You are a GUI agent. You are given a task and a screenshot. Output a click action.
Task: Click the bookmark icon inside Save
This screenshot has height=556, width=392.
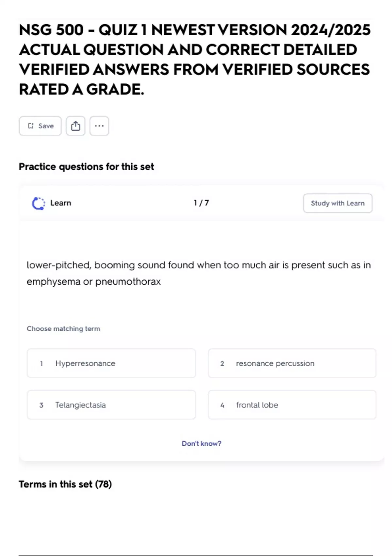31,126
